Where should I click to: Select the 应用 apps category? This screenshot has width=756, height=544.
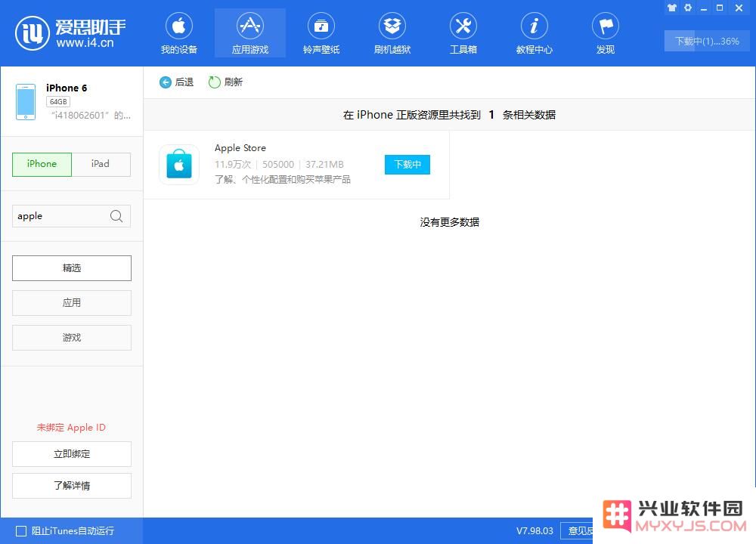(x=72, y=302)
